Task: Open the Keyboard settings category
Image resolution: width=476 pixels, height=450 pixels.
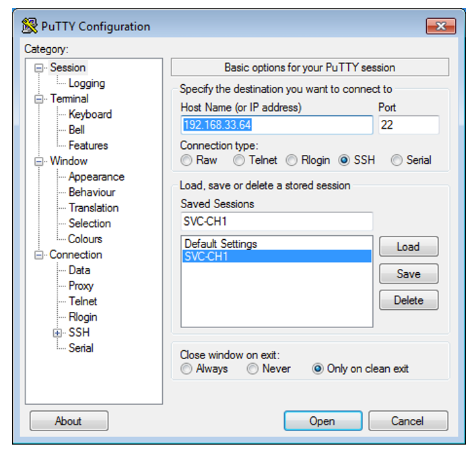Action: [x=90, y=114]
